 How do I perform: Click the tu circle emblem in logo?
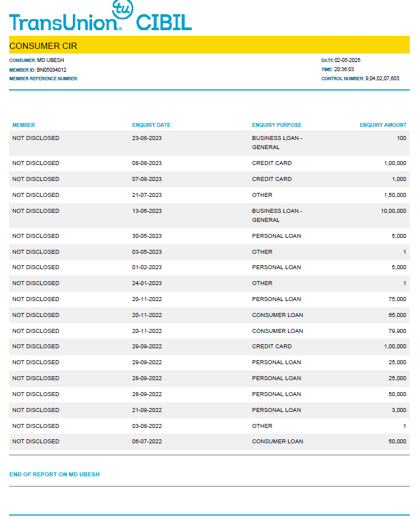point(122,9)
